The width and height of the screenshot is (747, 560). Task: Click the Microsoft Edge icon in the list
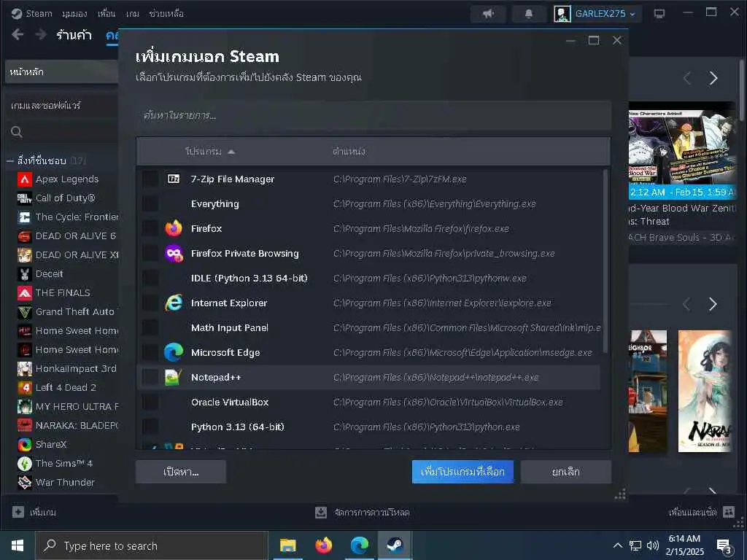click(174, 352)
